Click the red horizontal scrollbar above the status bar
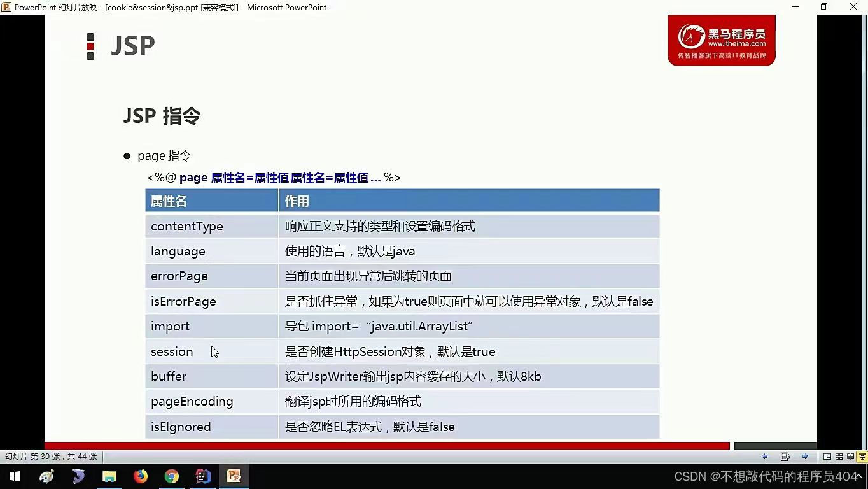The image size is (868, 489). (382, 445)
